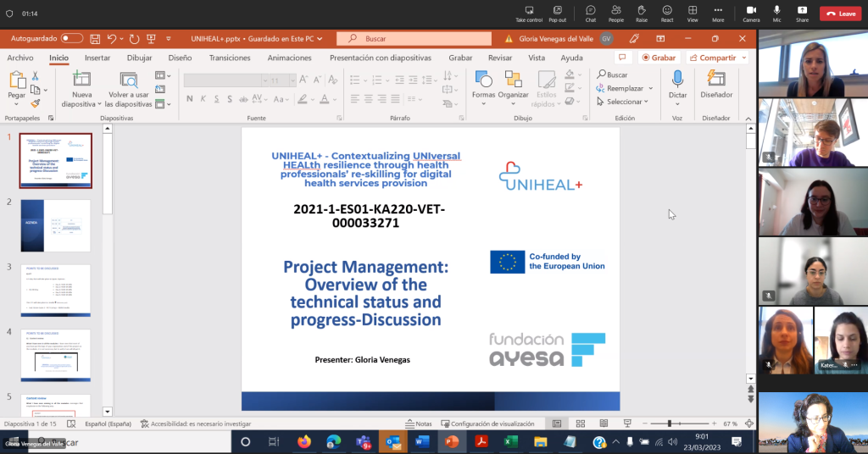The height and width of the screenshot is (454, 868).
Task: Adjust the zoom slider in status bar
Action: (670, 424)
